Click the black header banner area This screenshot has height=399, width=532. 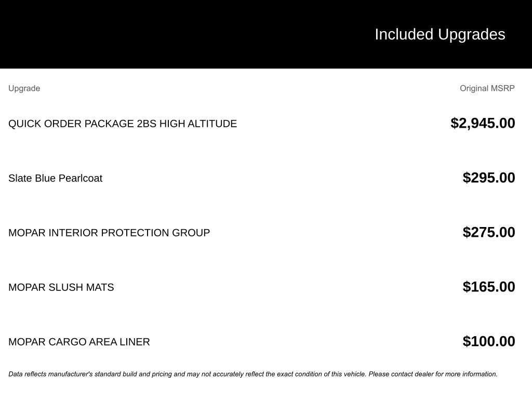click(266, 34)
